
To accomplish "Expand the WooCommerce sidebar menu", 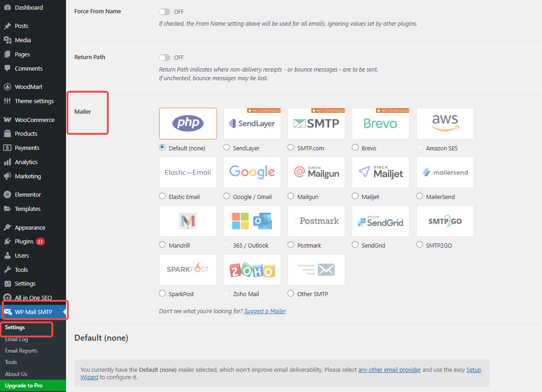I will 34,120.
